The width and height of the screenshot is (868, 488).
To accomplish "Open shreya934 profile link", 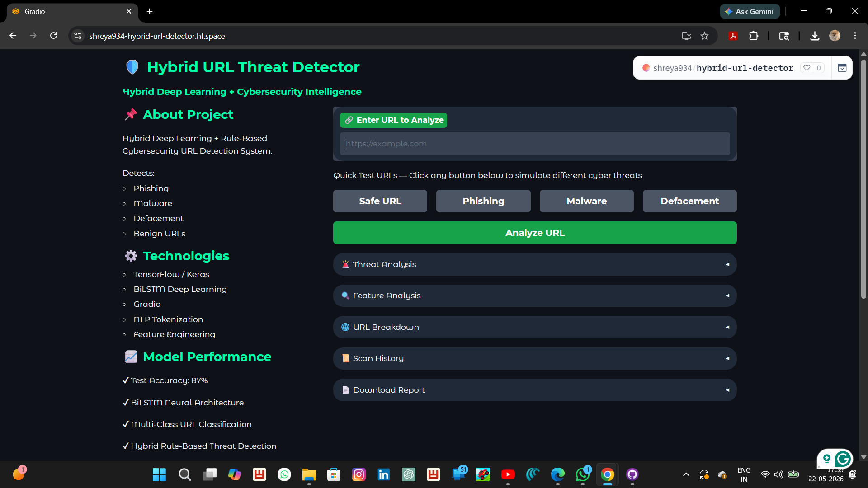I will 672,68.
